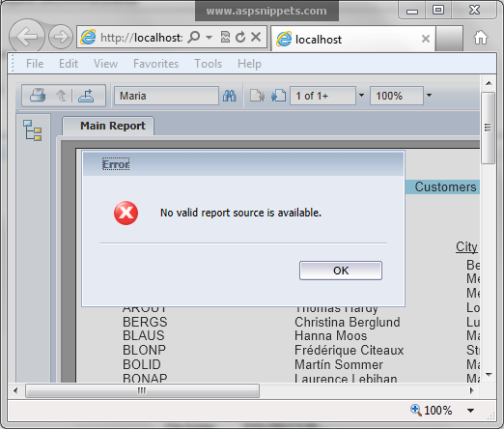
Task: Click the 'No valid report source is available.' message
Action: (x=240, y=213)
